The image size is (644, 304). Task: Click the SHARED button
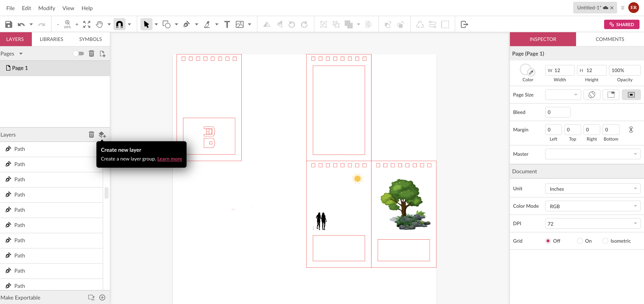(622, 24)
